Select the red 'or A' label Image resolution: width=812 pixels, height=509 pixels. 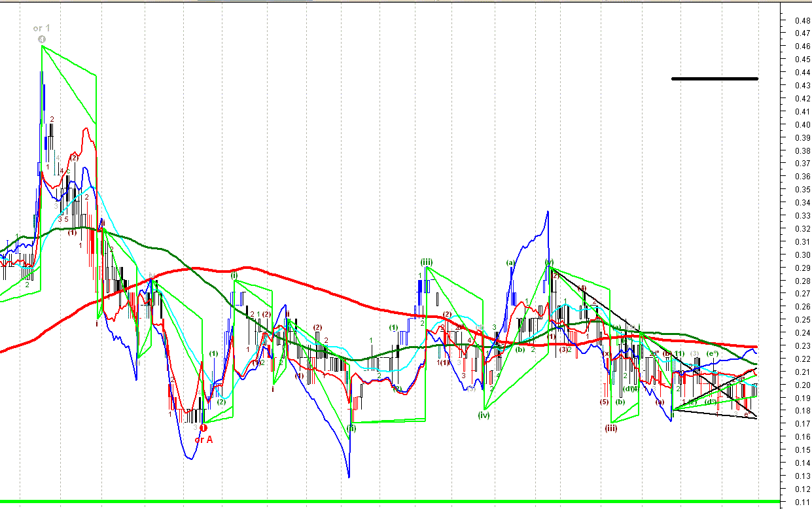[x=204, y=440]
